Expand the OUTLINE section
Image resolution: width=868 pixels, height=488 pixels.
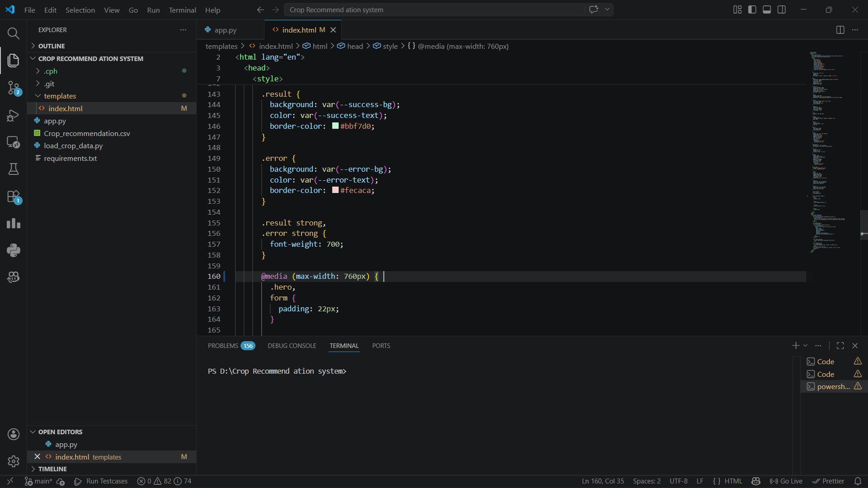(51, 46)
